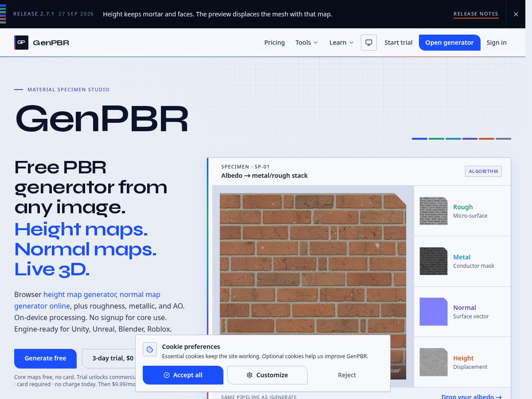Open the Tools dropdown menu
Screen dimensions: 532x399
(x=307, y=43)
